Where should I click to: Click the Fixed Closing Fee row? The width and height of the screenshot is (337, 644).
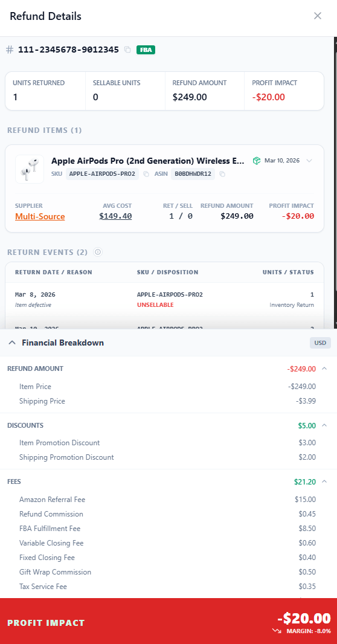click(167, 558)
